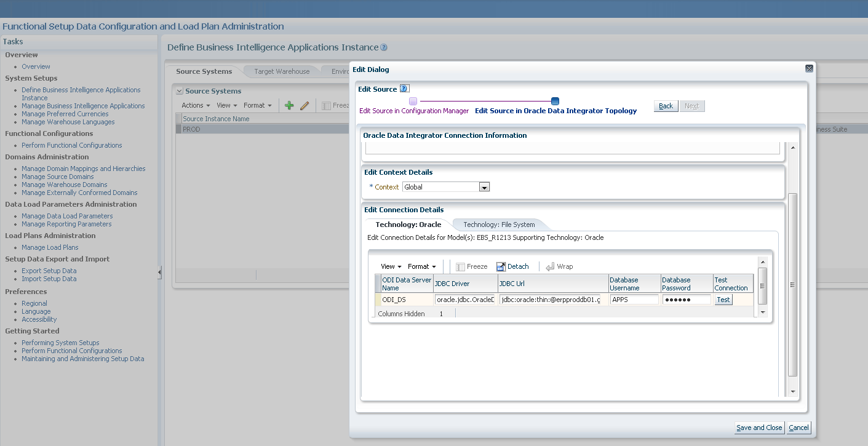Open the Context dropdown showing Global
This screenshot has height=446, width=868.
pyautogui.click(x=484, y=186)
